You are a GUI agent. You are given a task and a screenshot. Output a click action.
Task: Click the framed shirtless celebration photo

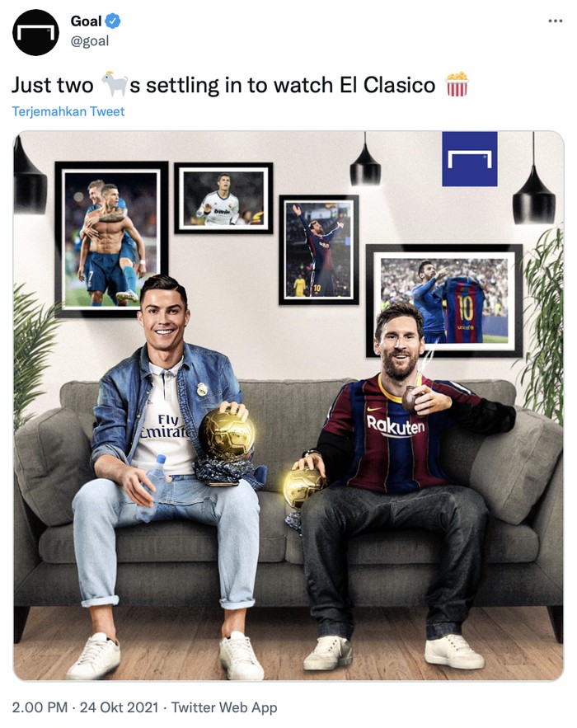click(x=111, y=239)
